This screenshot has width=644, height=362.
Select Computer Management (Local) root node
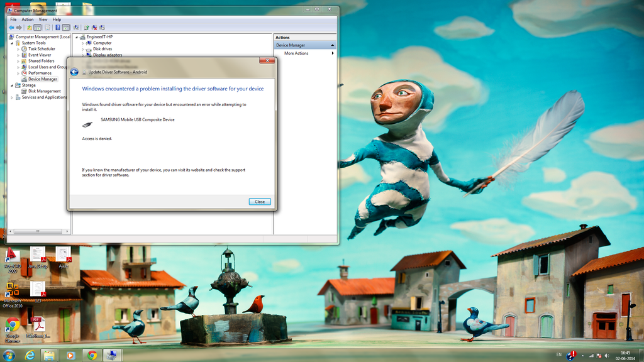43,37
